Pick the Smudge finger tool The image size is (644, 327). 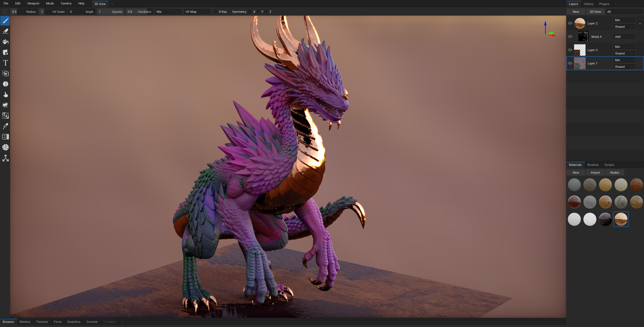(5, 95)
